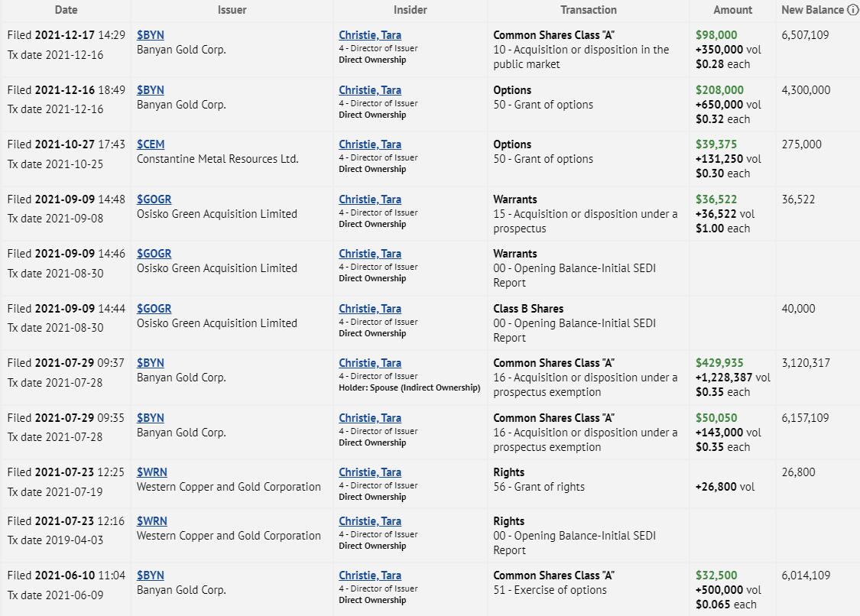Open $GOGR ticker in row filed 14:44
This screenshot has height=616, width=860.
154,308
